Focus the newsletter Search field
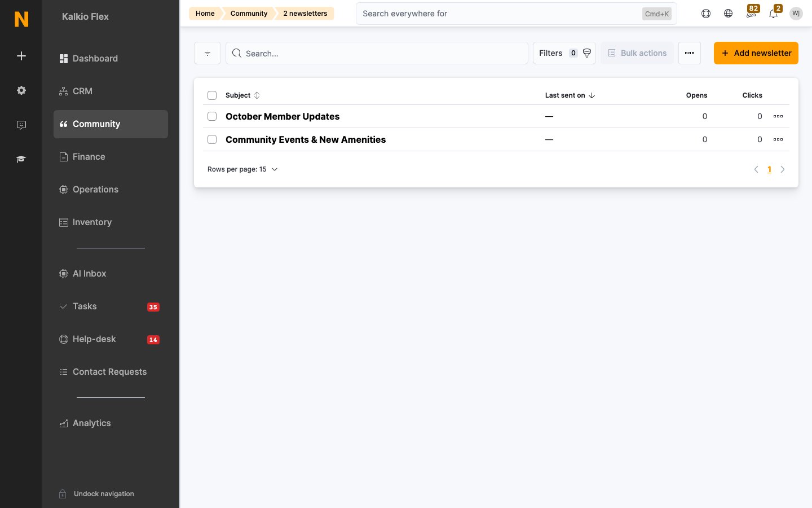 click(377, 53)
